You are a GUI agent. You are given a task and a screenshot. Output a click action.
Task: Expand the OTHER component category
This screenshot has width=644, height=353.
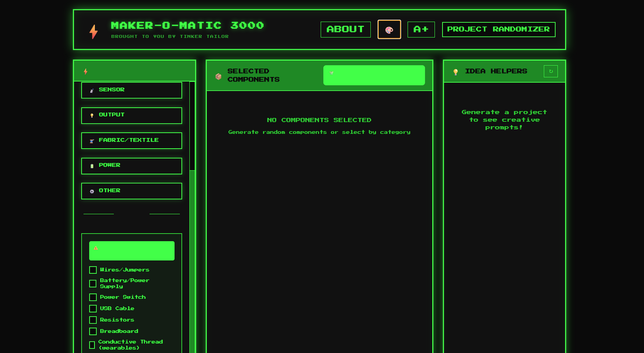[131, 191]
